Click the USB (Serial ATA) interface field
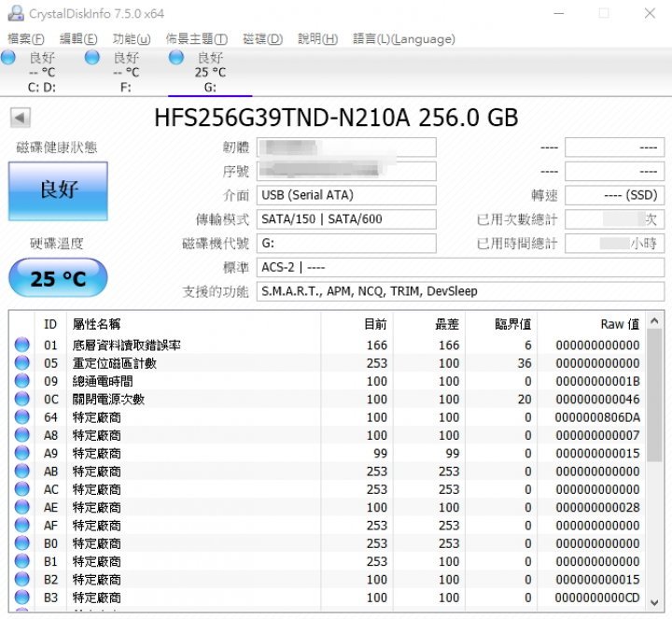The height and width of the screenshot is (619, 672). 346,195
